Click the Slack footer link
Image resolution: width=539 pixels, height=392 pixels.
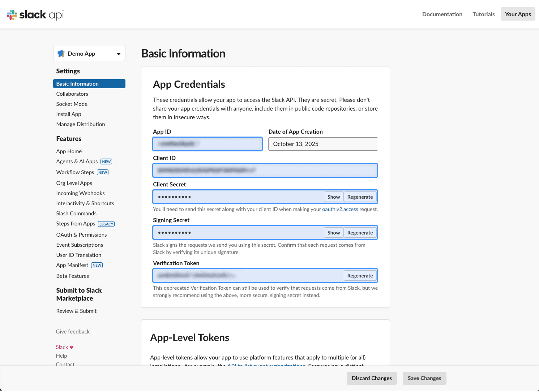click(x=62, y=347)
